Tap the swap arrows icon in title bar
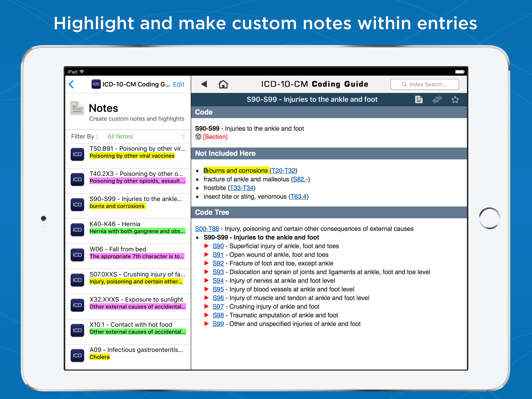 tap(437, 99)
